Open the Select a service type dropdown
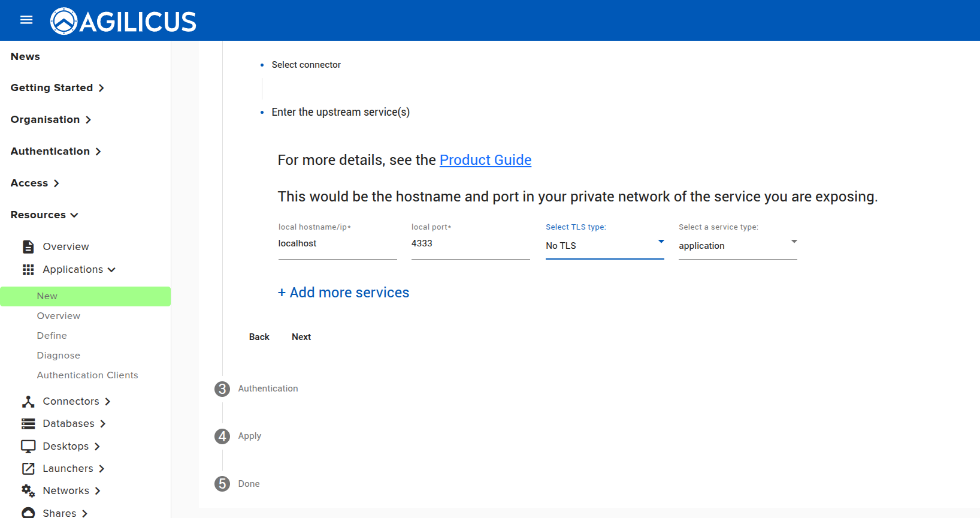The image size is (980, 518). click(738, 246)
